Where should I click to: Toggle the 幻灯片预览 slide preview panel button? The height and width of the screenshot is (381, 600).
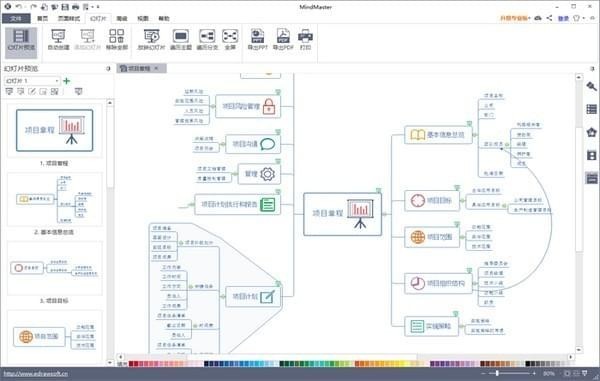pos(21,41)
